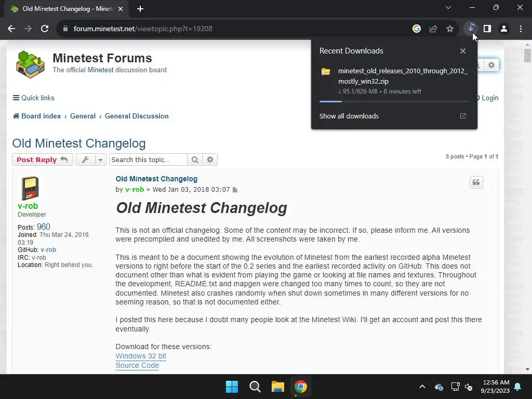The height and width of the screenshot is (399, 532).
Task: Open General Discussion breadcrumb
Action: 137,116
